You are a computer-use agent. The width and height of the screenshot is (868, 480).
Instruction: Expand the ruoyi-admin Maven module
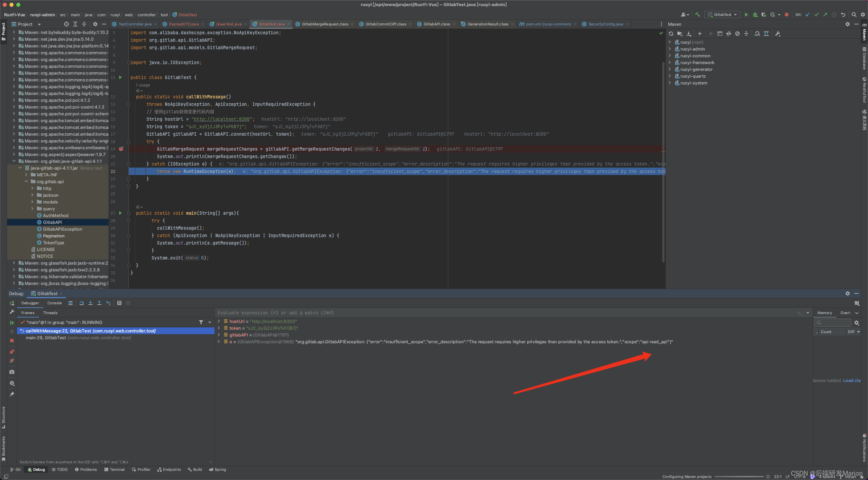click(670, 49)
